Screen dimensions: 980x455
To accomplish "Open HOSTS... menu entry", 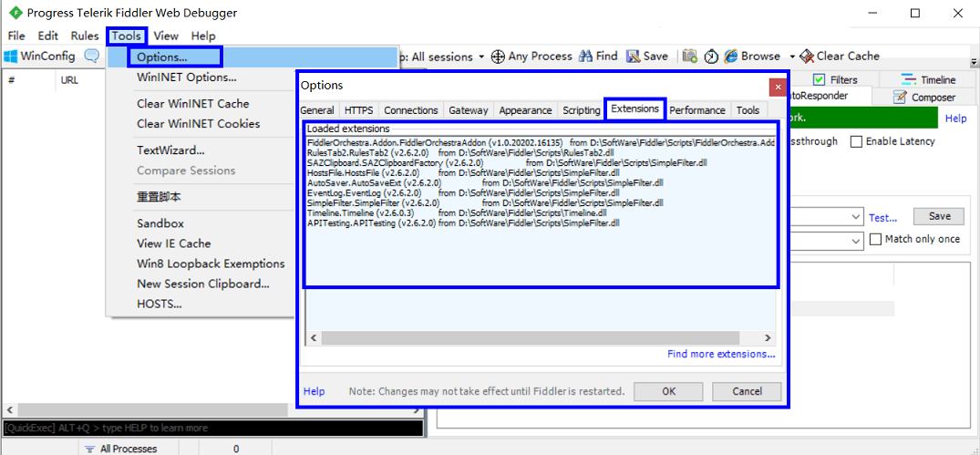I will pyautogui.click(x=160, y=305).
